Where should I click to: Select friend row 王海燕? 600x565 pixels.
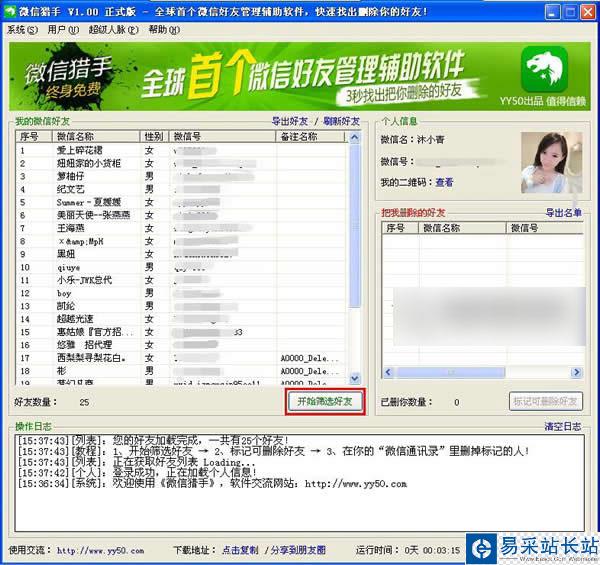181,228
